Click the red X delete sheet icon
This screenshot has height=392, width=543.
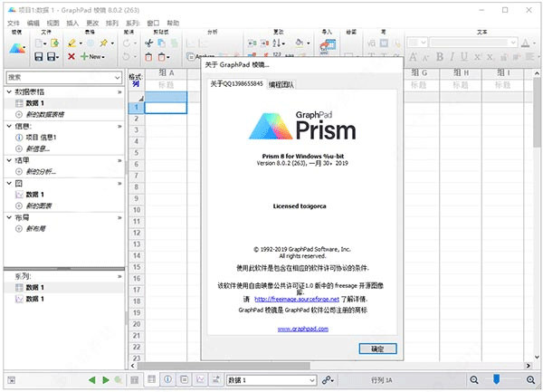71,56
